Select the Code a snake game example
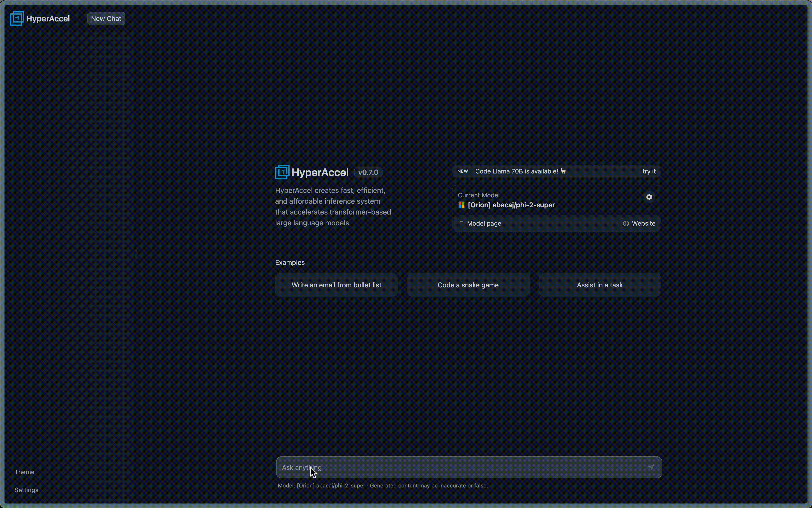The height and width of the screenshot is (508, 812). point(468,285)
